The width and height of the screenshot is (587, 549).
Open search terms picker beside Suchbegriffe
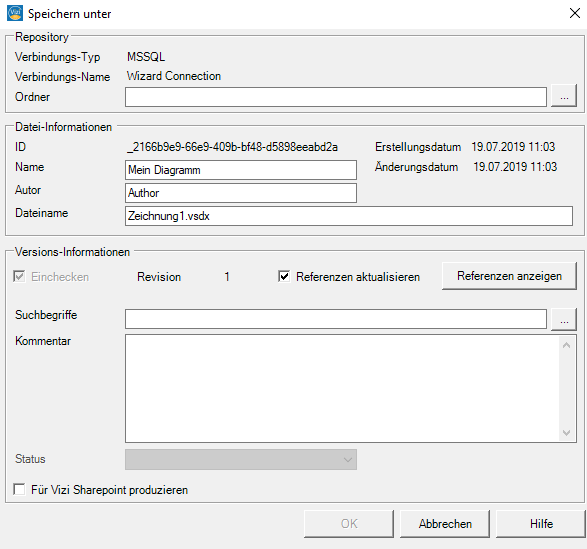click(x=564, y=319)
